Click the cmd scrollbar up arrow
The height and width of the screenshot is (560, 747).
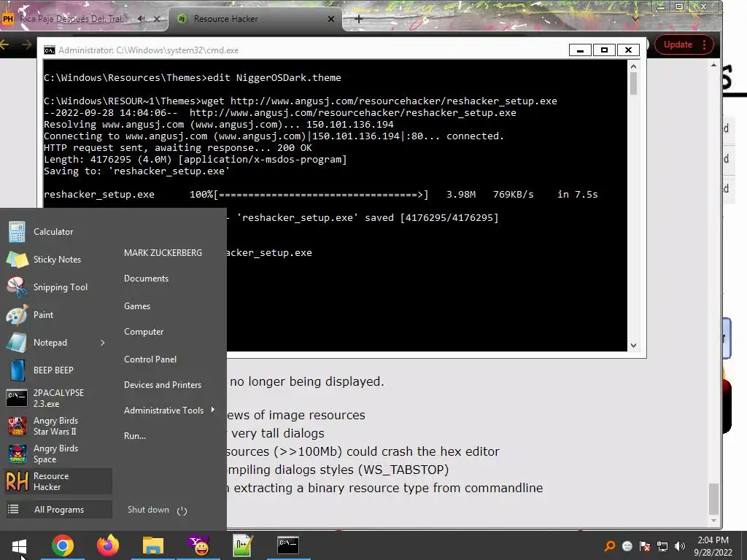(633, 66)
